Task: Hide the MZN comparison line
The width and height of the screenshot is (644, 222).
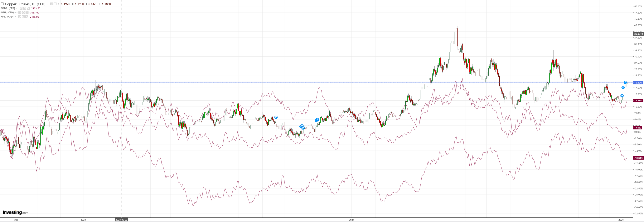Action: [20, 13]
